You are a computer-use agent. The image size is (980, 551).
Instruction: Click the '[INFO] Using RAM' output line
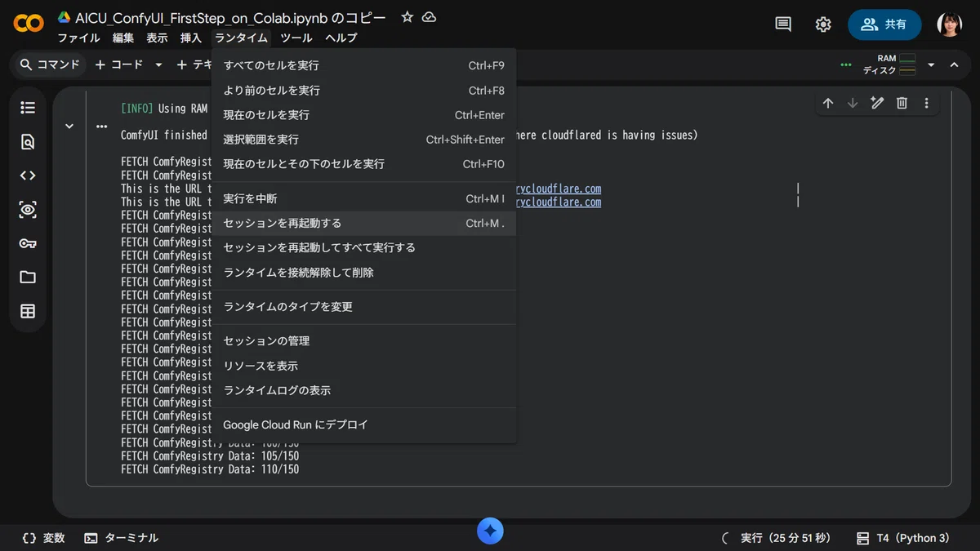pos(164,109)
